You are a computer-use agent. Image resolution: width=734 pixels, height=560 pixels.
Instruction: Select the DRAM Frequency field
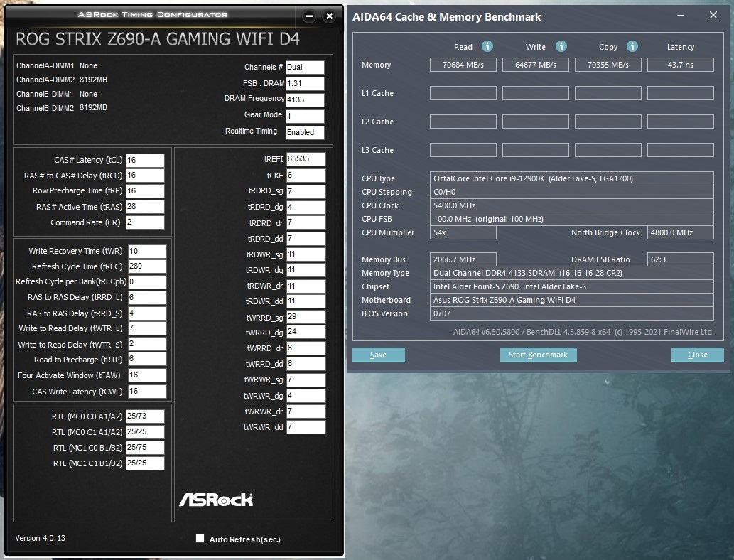click(305, 99)
